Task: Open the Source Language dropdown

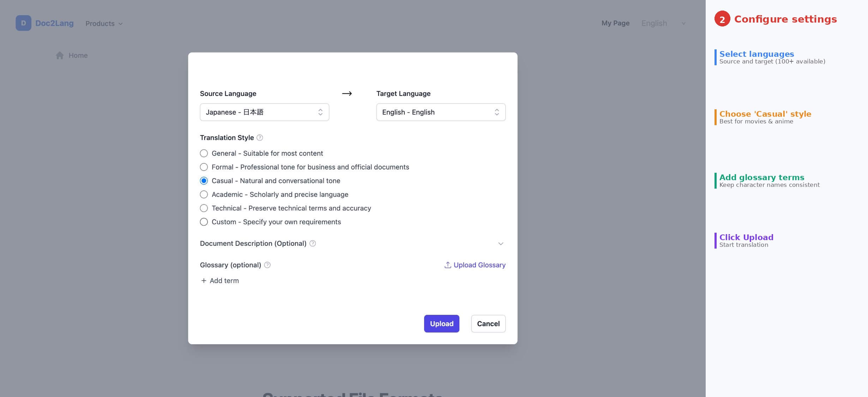Action: [x=264, y=112]
